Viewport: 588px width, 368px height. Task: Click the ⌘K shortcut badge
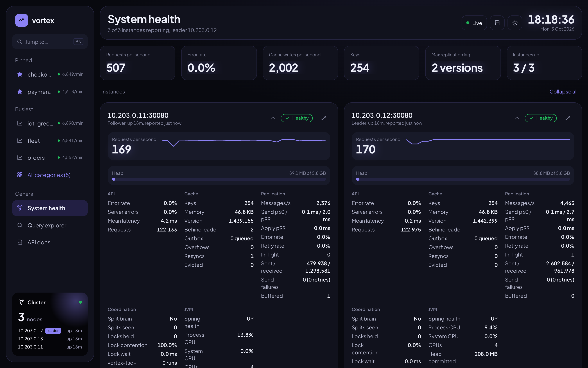(78, 41)
